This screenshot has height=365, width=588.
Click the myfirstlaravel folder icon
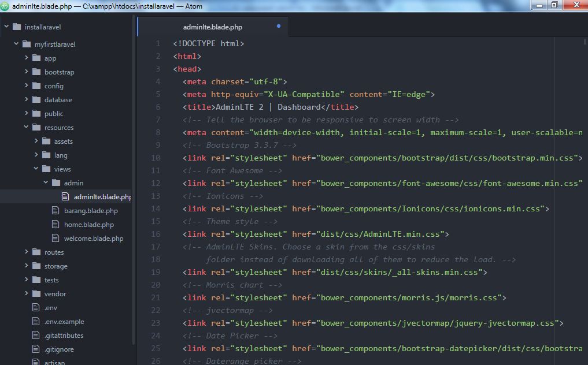(27, 44)
